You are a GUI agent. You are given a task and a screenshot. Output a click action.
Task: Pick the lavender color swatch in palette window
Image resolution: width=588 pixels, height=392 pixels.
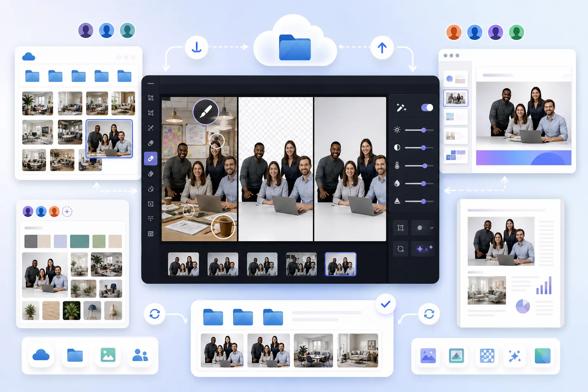click(60, 241)
